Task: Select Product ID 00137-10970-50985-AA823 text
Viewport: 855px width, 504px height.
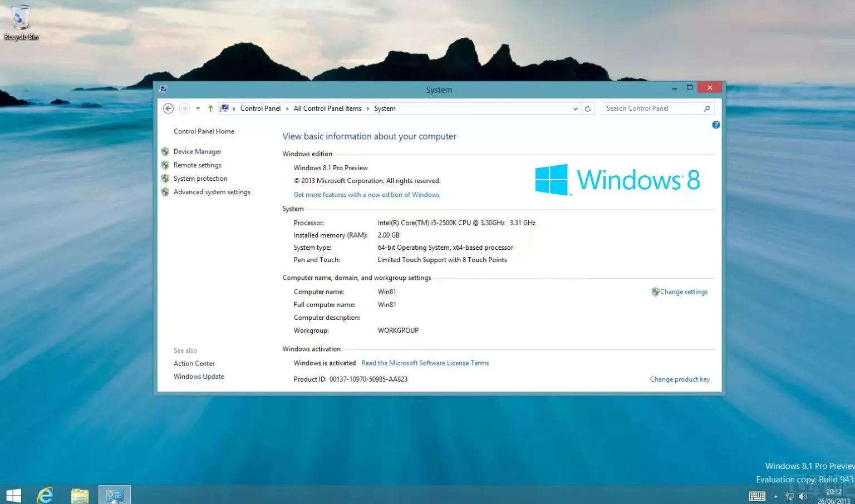Action: (x=351, y=379)
